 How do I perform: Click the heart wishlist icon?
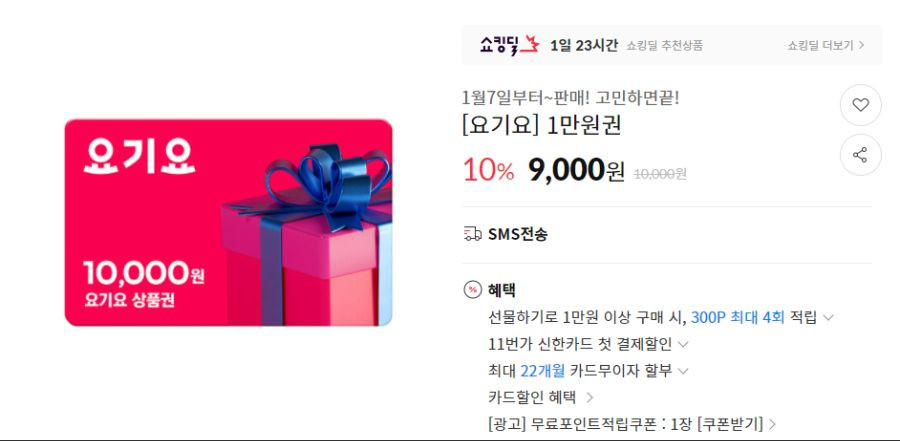(860, 105)
